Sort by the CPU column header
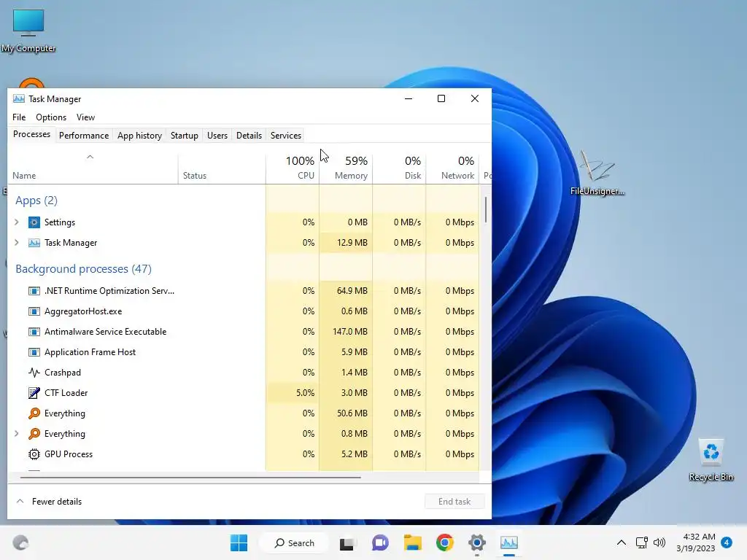Viewport: 747px width, 560px height. click(293, 168)
